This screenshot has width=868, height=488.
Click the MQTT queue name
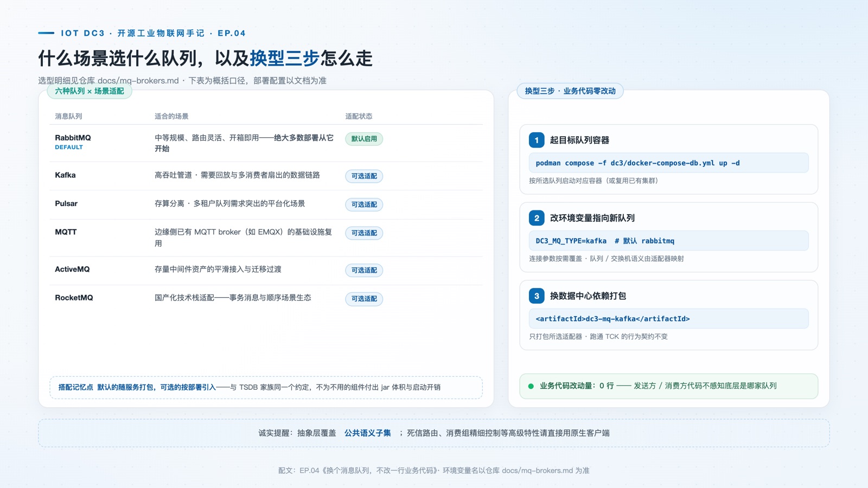click(x=66, y=232)
